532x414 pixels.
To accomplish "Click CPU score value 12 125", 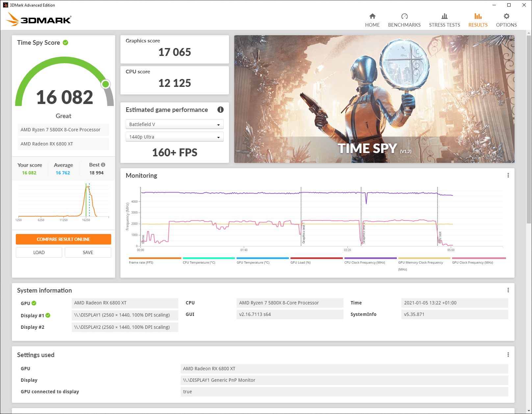I will click(x=175, y=83).
